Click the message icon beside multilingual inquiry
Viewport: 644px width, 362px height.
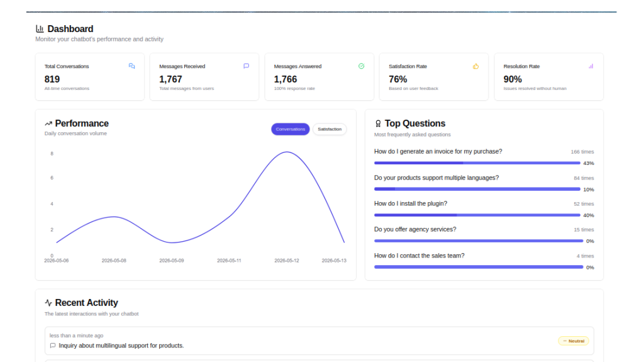pyautogui.click(x=53, y=346)
